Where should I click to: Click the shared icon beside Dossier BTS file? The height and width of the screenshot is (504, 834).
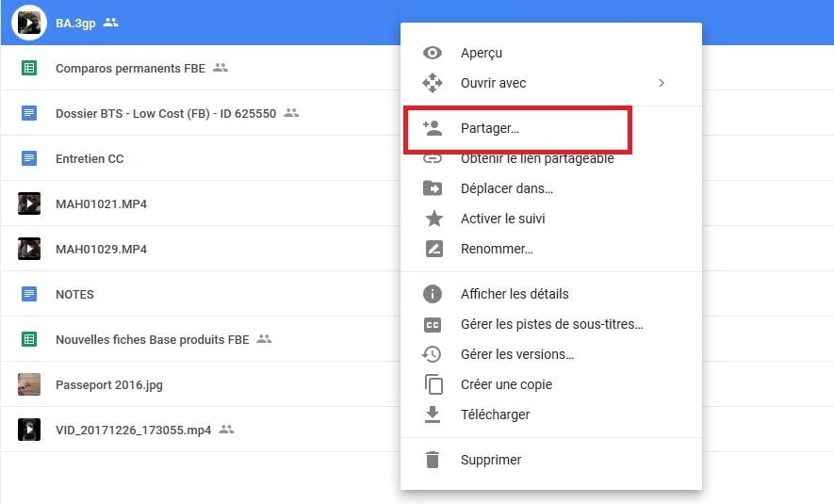point(291,113)
